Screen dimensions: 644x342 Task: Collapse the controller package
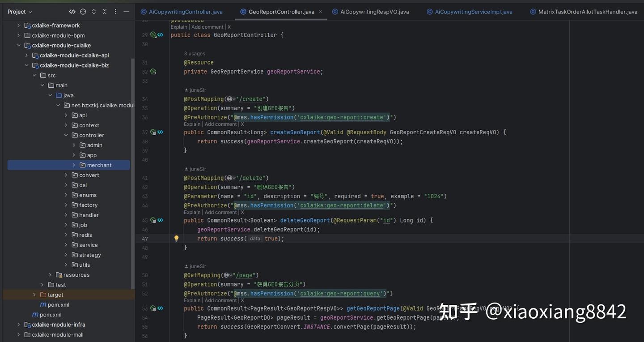[x=66, y=135]
